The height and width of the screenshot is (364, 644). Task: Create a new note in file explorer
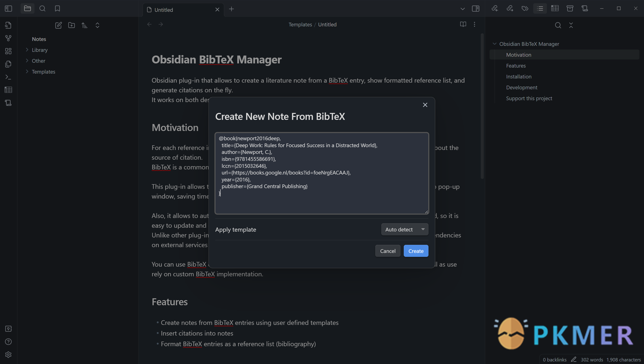[59, 25]
